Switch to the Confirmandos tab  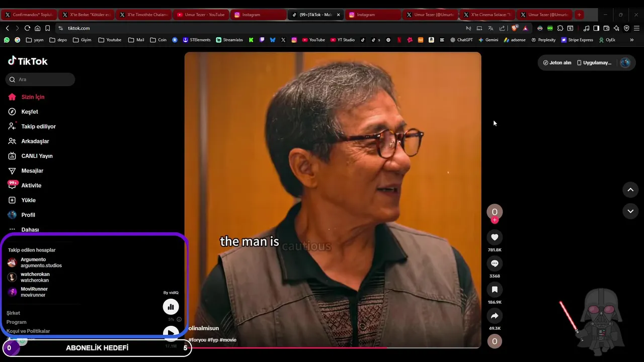tap(29, 15)
